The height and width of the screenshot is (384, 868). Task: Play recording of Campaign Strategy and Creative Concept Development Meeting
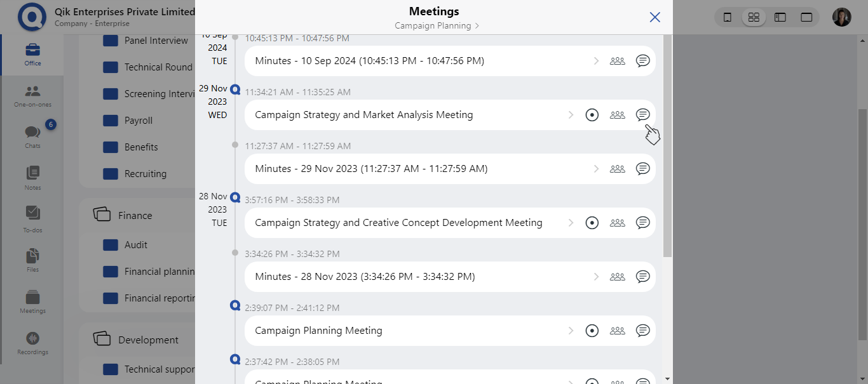(x=592, y=222)
